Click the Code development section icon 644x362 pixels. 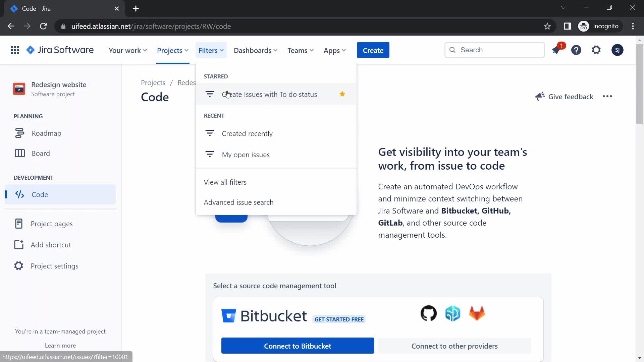coord(19,194)
